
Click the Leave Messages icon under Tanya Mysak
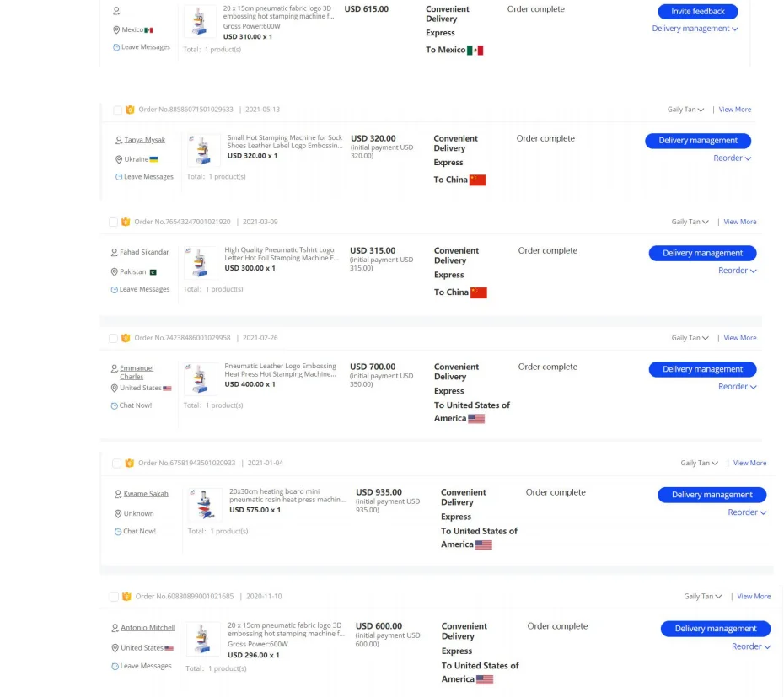tap(119, 177)
